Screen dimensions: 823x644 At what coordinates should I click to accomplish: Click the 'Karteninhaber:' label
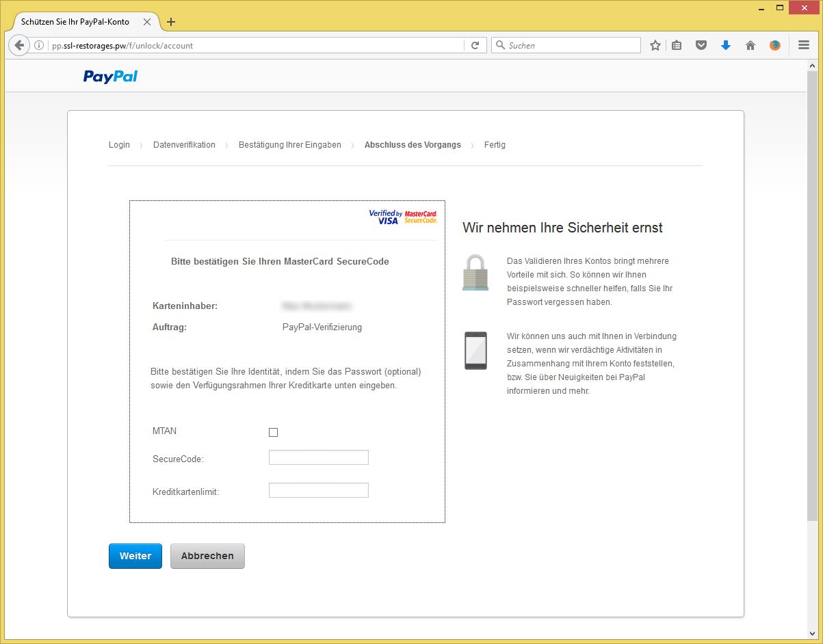point(185,306)
